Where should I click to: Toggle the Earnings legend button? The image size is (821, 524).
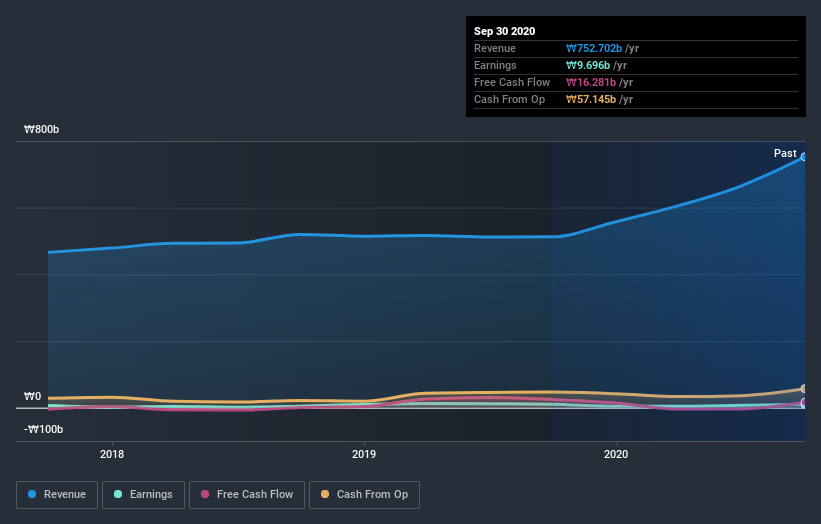click(x=143, y=495)
